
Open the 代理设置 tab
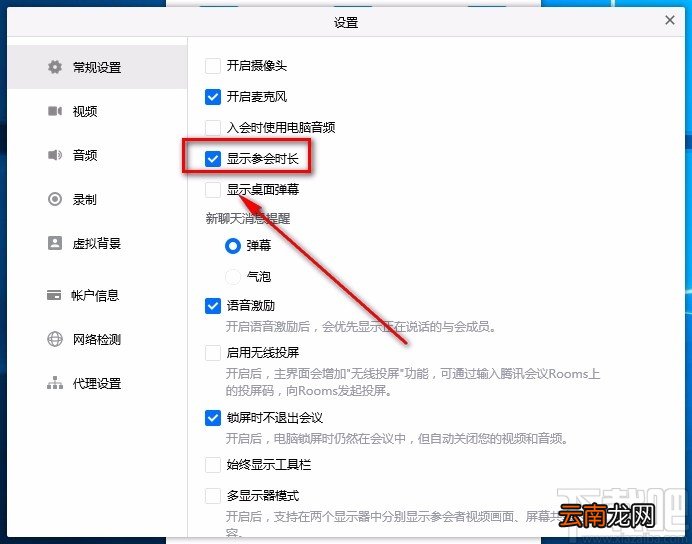pos(97,383)
